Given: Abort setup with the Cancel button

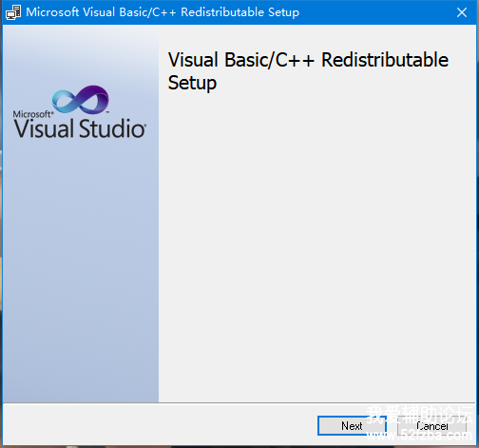Looking at the screenshot, I should point(432,426).
